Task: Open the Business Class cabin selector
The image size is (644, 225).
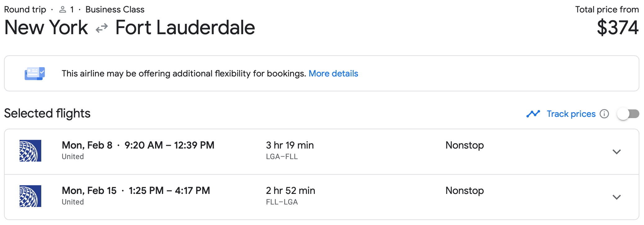Action: (x=115, y=9)
